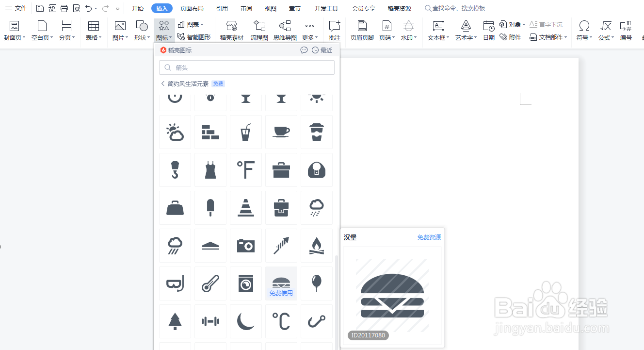Select the crescent moon icon in the grid
The image size is (644, 350).
click(x=246, y=321)
